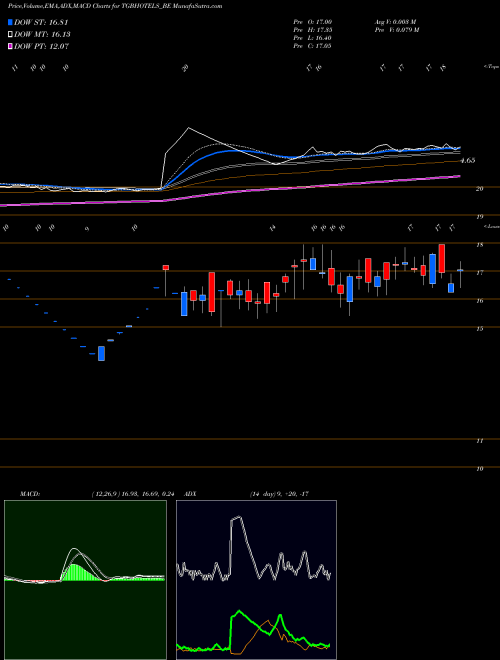Click the white ADX line peak
Viewport: 500px width, 660px height.
click(x=237, y=519)
